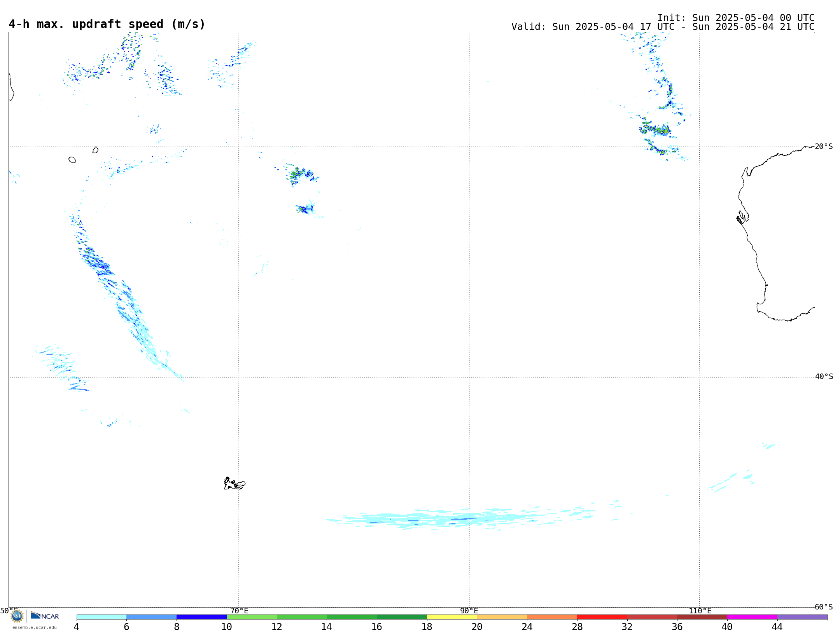The height and width of the screenshot is (632, 840).
Task: Click the NSF logo icon
Action: click(x=17, y=616)
